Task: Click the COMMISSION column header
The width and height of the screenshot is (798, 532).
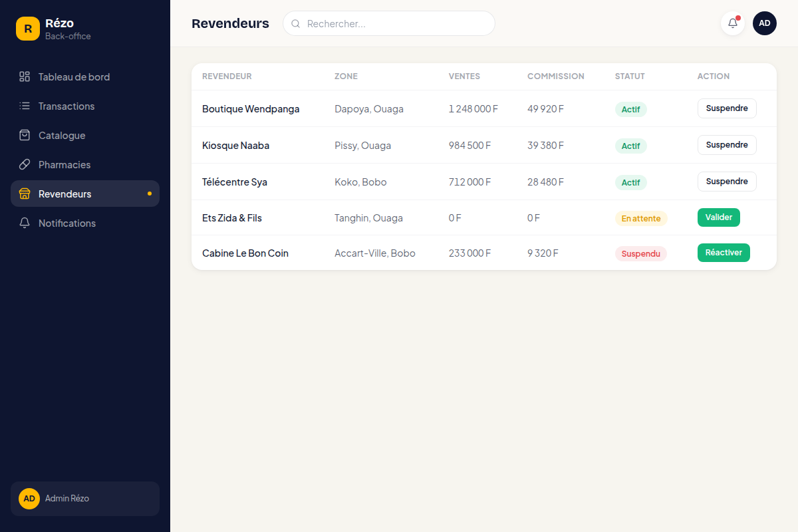Action: point(556,76)
